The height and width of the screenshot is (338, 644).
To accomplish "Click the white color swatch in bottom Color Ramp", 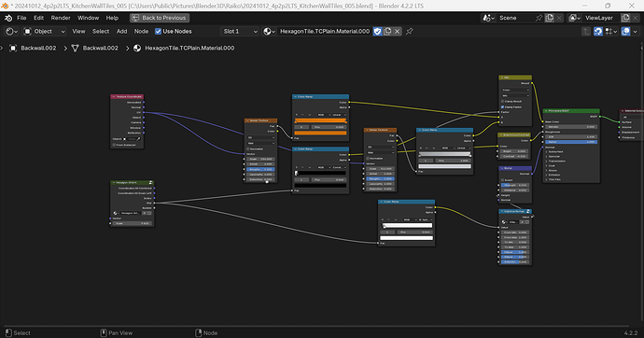I will (407, 238).
